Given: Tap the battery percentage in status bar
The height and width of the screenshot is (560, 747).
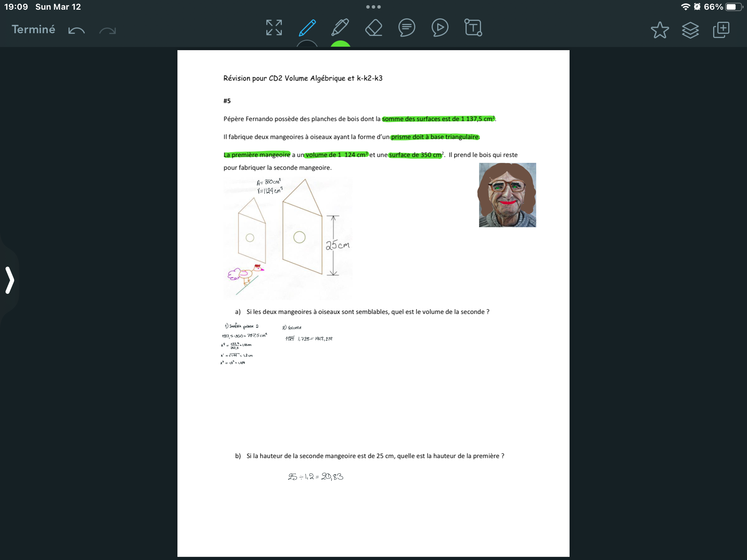Looking at the screenshot, I should (713, 7).
